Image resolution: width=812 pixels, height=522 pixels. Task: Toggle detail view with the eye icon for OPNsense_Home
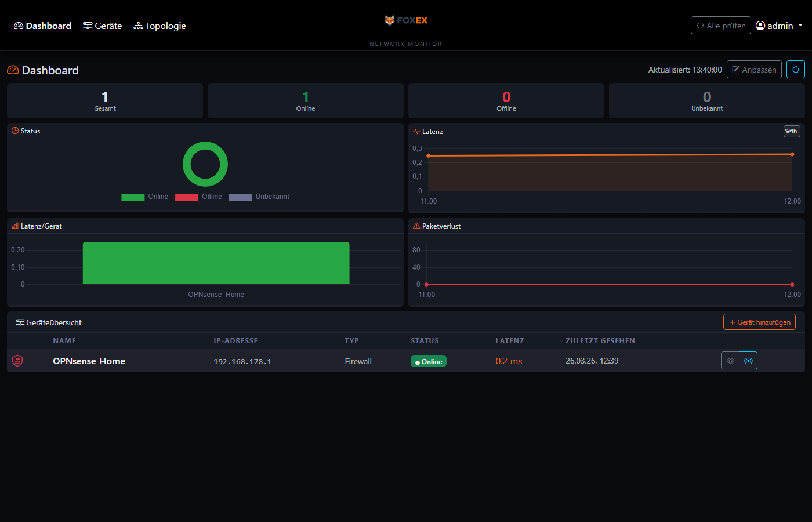click(x=730, y=360)
